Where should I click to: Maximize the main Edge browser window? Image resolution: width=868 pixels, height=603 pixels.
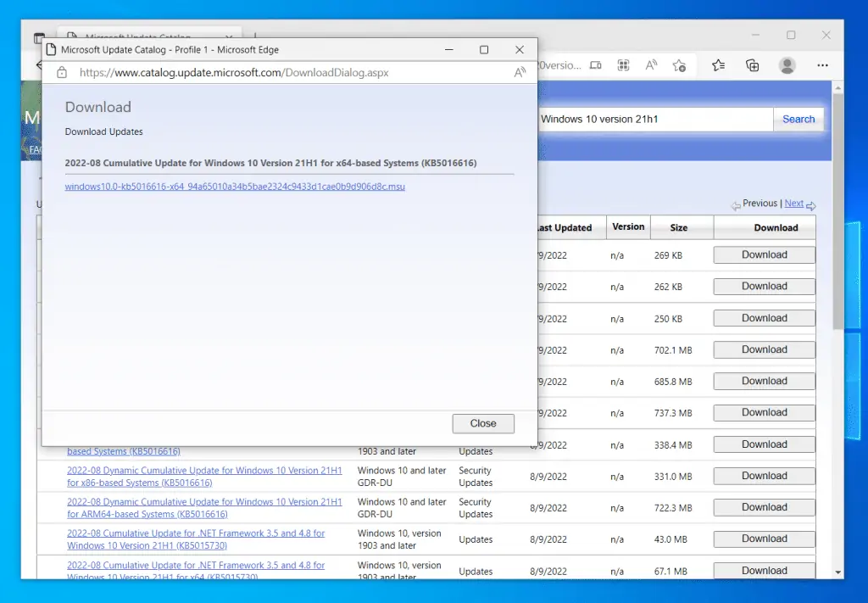tap(791, 35)
